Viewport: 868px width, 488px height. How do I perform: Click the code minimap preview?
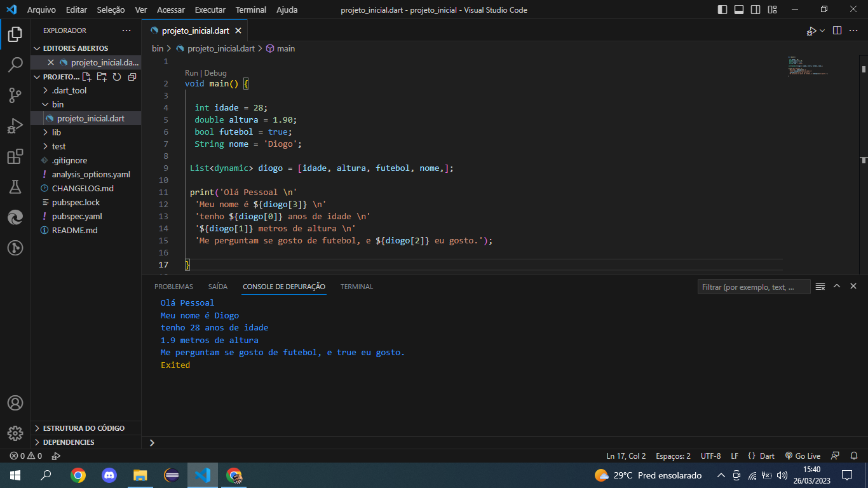807,66
